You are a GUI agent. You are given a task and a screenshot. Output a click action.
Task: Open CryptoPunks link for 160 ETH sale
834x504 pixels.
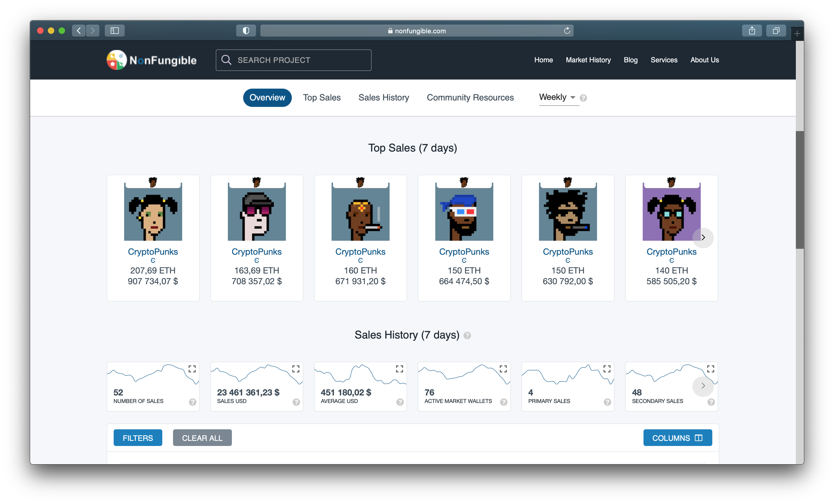pos(360,251)
